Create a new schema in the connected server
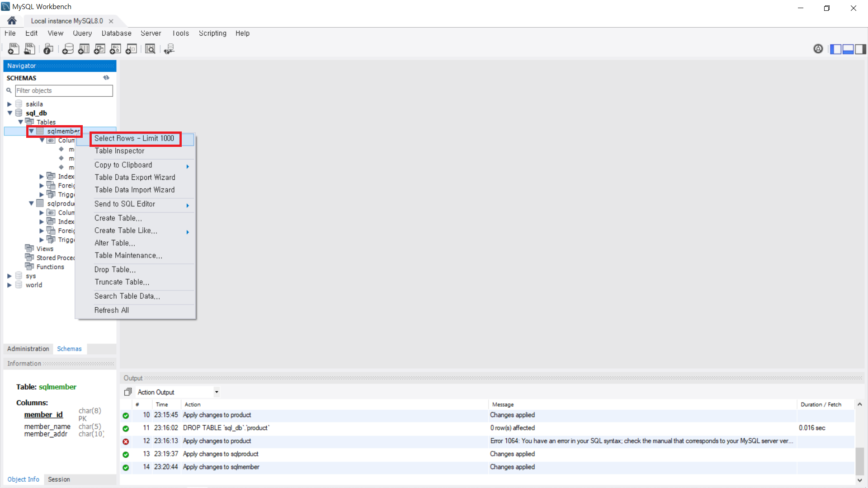The height and width of the screenshot is (488, 868). [68, 49]
